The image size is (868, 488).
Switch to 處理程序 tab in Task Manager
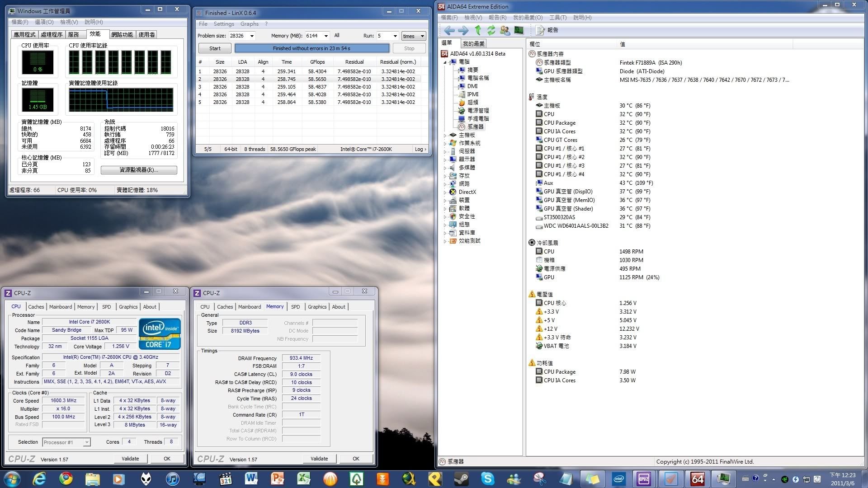tap(52, 34)
